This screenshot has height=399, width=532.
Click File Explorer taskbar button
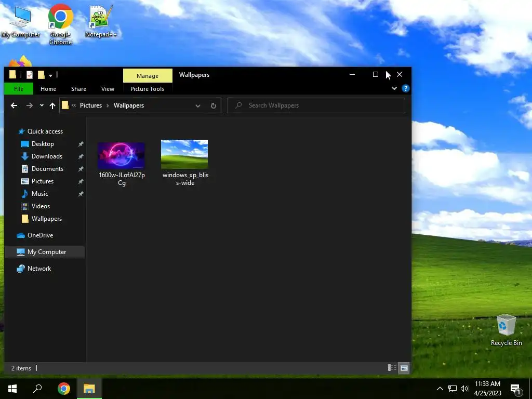coord(89,389)
